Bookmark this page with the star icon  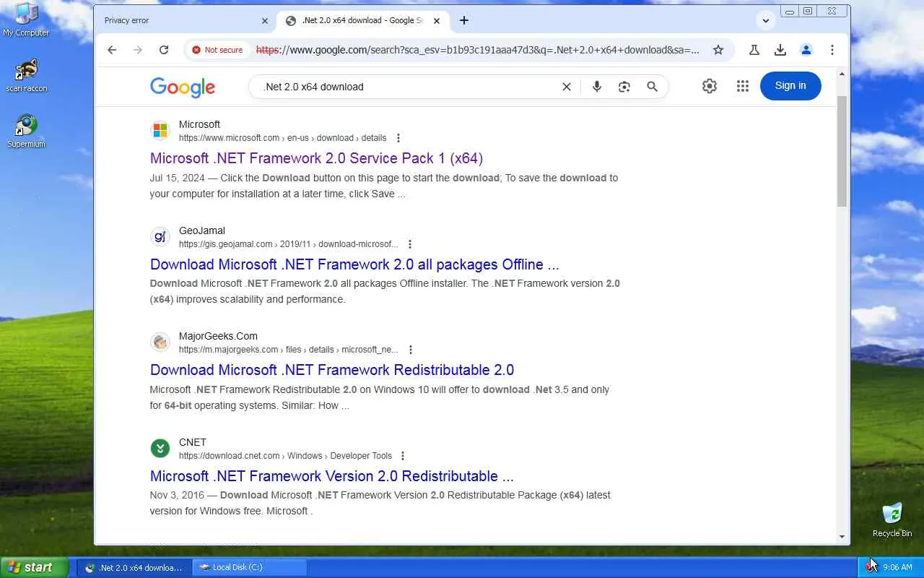718,50
